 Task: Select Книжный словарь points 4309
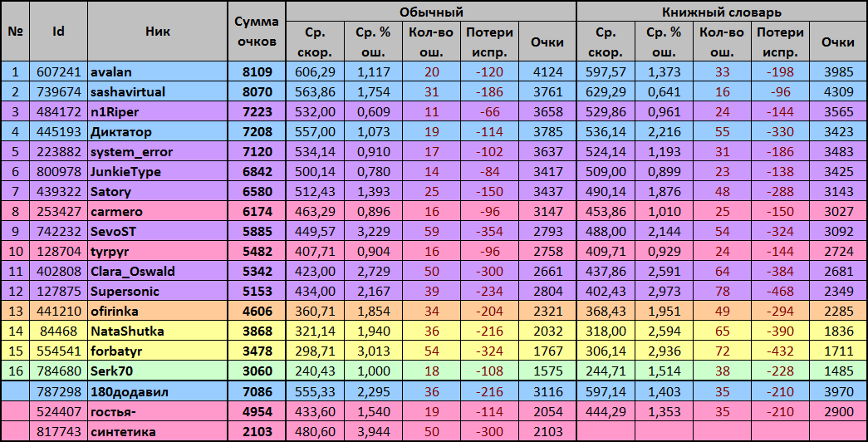839,92
